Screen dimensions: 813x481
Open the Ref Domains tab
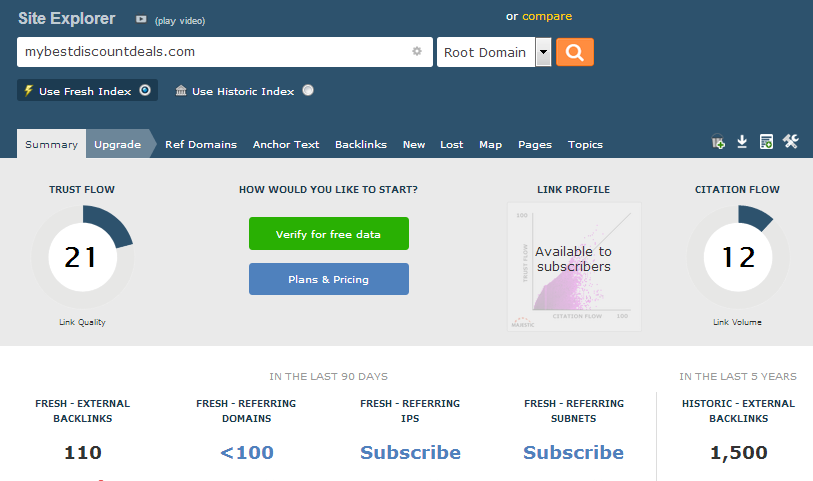click(201, 144)
